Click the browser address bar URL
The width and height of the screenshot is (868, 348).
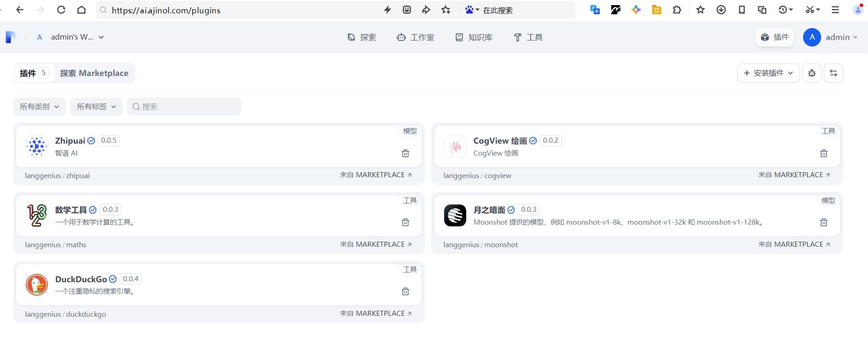pyautogui.click(x=166, y=10)
